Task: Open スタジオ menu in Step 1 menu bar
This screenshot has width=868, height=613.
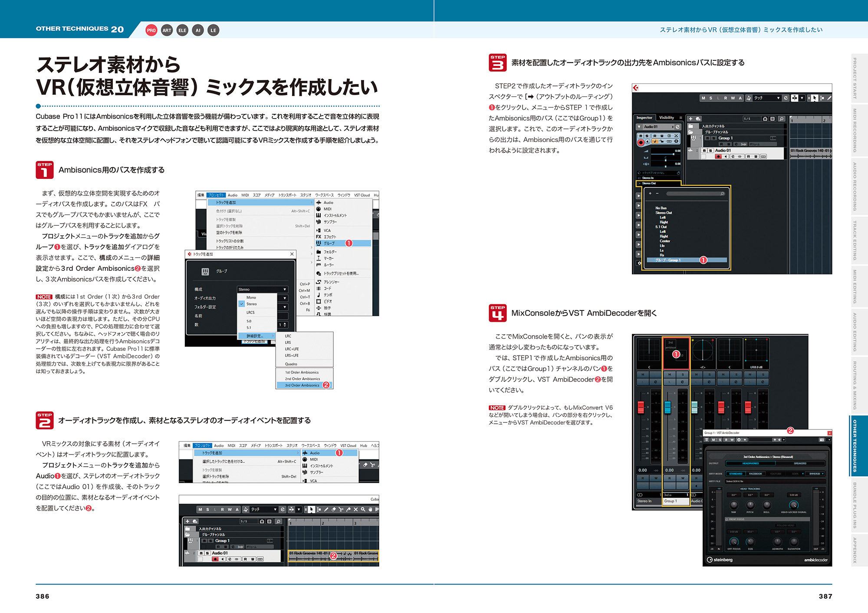Action: pos(306,195)
